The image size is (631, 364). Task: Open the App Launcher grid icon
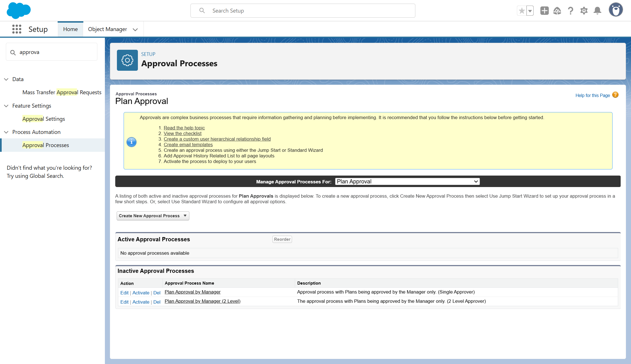17,29
